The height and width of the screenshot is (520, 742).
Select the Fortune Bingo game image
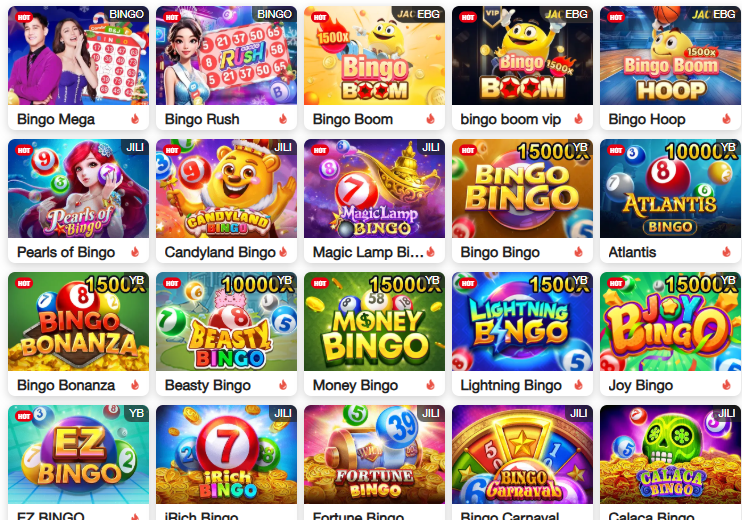point(374,454)
